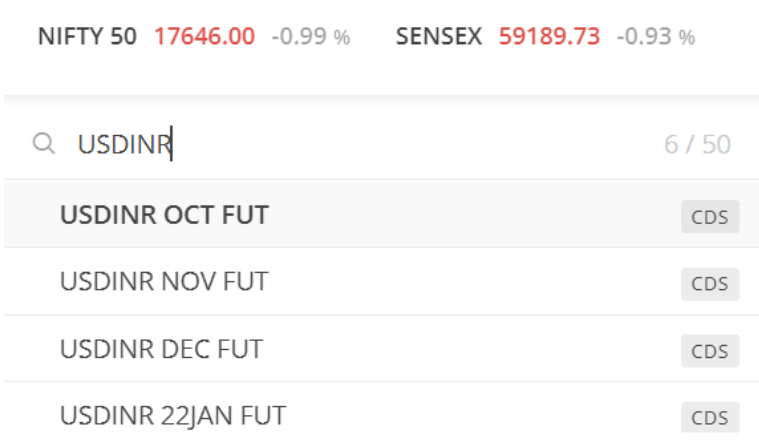The image size is (759, 445).
Task: Click the -0.93 SENSEX change figure
Action: pyautogui.click(x=644, y=36)
